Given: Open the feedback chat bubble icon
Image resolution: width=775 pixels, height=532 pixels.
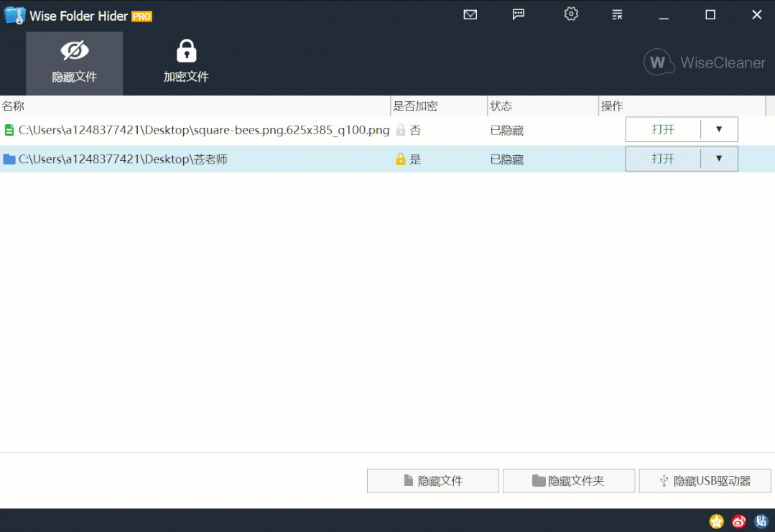Looking at the screenshot, I should point(519,14).
